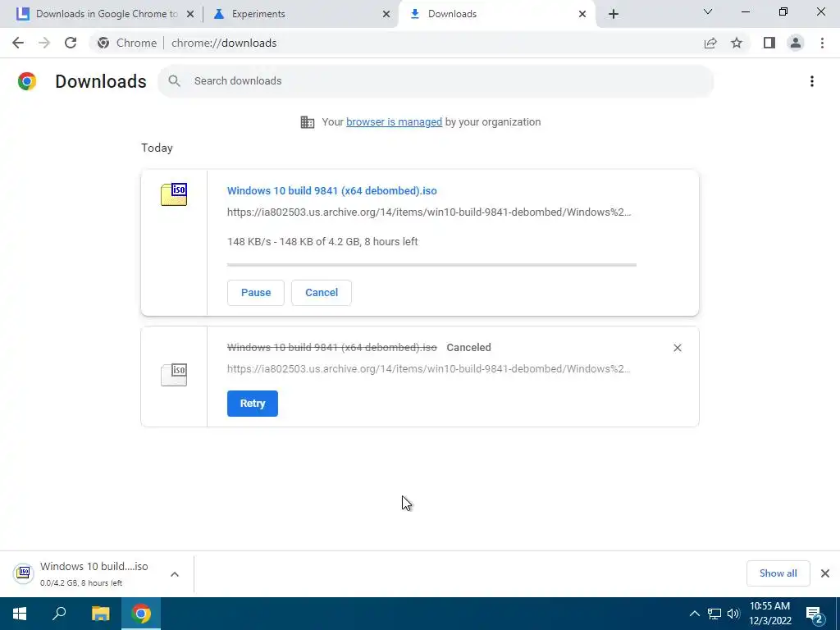The image size is (840, 630).
Task: Open the active Windows 10 build 9841 file link
Action: (332, 190)
